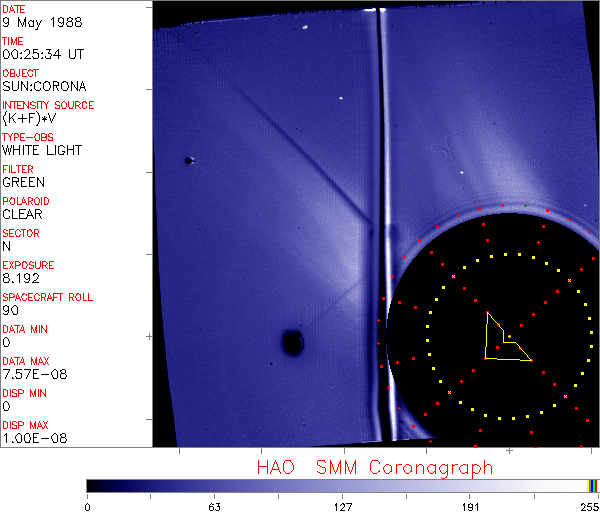
Task: Select the exposure value 8.192
Action: point(21,278)
